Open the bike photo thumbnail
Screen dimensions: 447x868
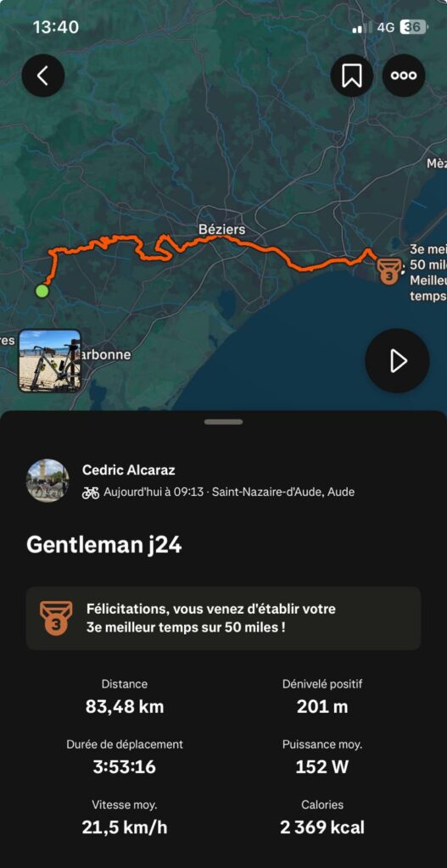(x=50, y=361)
